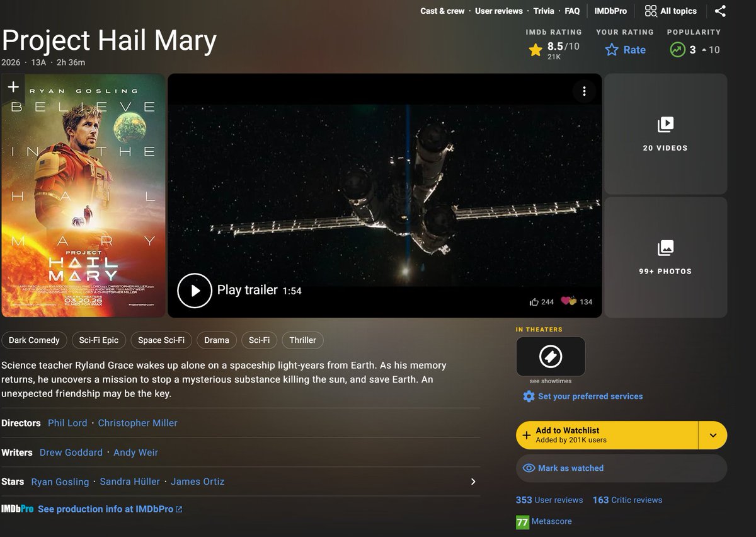
Task: Open James Ortiz's page
Action: coord(198,482)
